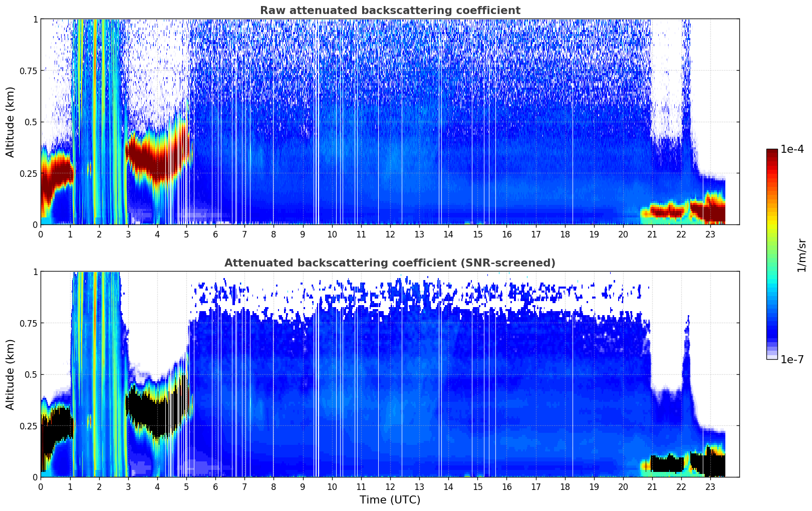The image size is (812, 511).
Task: Click hour 12 tick on top plot axis
Action: pos(390,234)
